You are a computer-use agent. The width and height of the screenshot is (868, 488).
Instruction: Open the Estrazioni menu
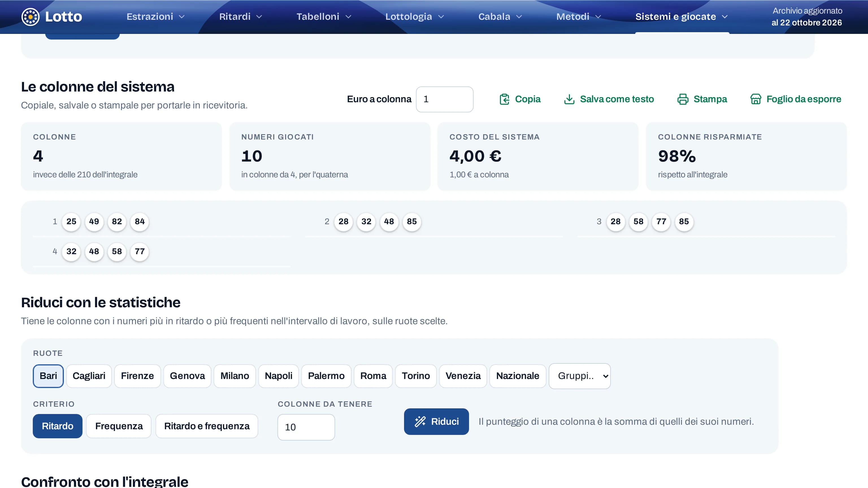(x=156, y=16)
